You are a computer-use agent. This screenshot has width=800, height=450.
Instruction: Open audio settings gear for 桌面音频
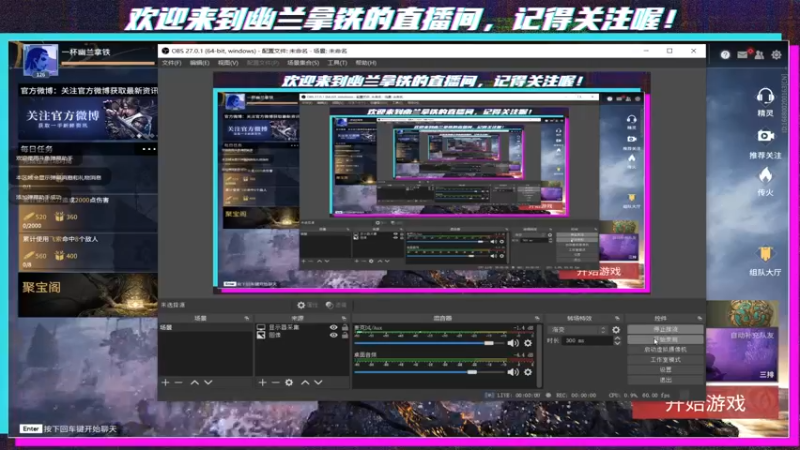point(528,372)
